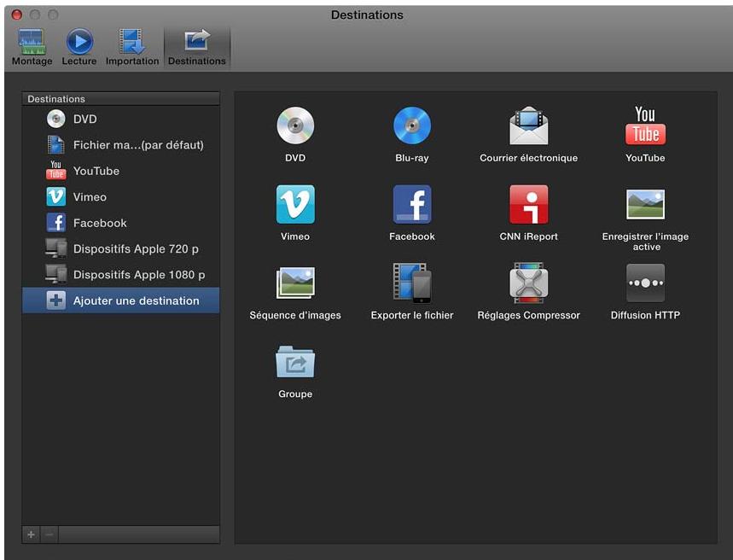The height and width of the screenshot is (560, 733).
Task: Select Fichier ma...(par défaut) in sidebar
Action: tap(120, 145)
